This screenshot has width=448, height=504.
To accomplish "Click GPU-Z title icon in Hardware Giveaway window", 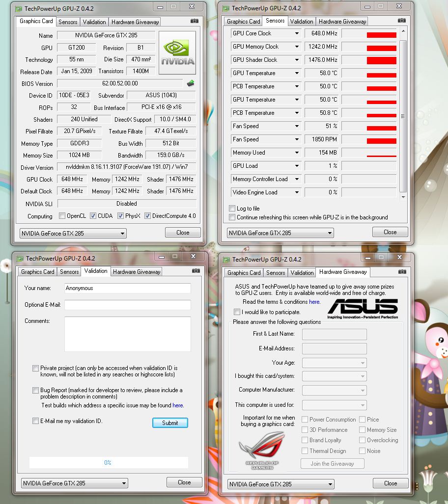I will (226, 260).
